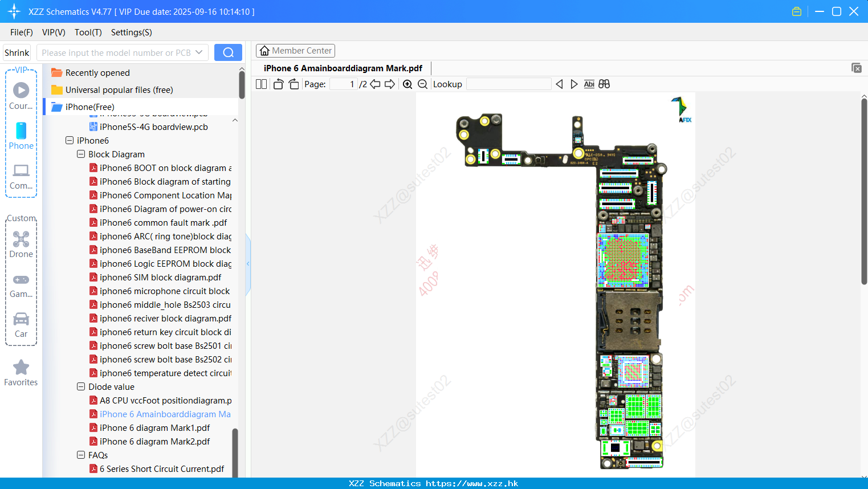Toggle Abi case matching icon

point(589,84)
